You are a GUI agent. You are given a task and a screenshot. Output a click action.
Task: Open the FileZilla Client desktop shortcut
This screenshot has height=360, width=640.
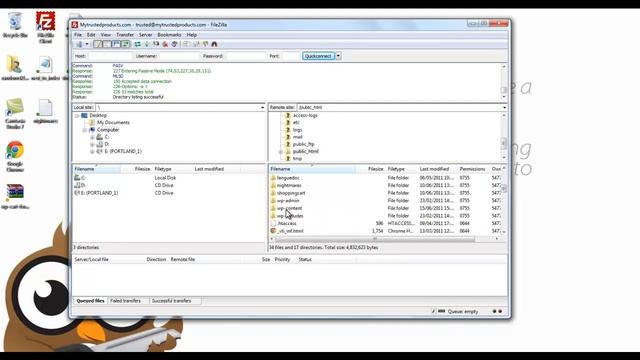coord(45,27)
